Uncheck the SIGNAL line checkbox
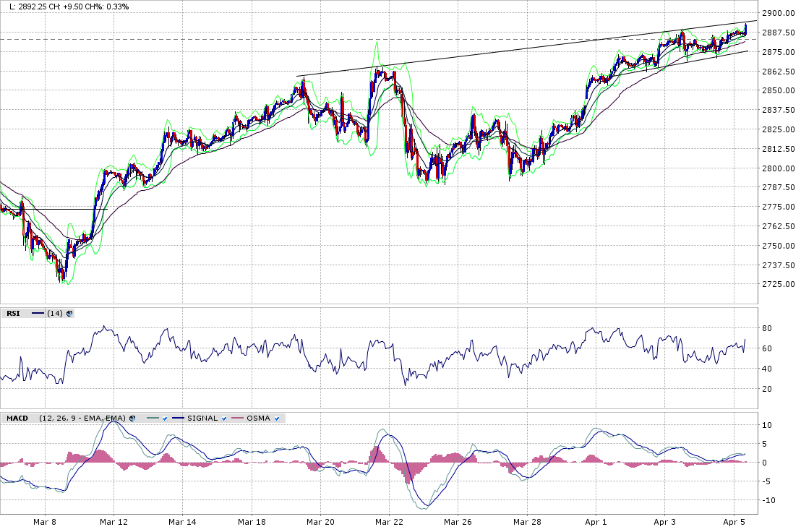 (x=224, y=418)
